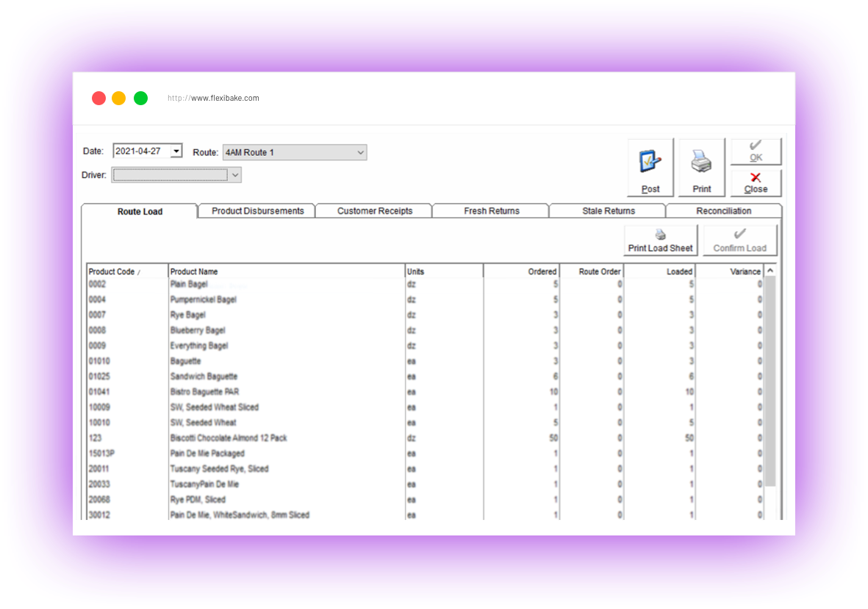Click the Print printer icon
The image size is (868, 609).
[701, 168]
